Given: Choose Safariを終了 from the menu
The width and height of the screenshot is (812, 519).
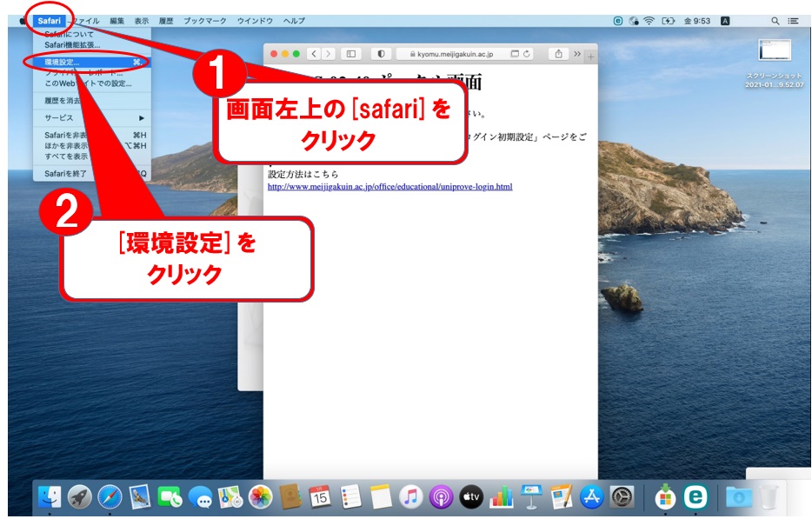Looking at the screenshot, I should pyautogui.click(x=92, y=174).
